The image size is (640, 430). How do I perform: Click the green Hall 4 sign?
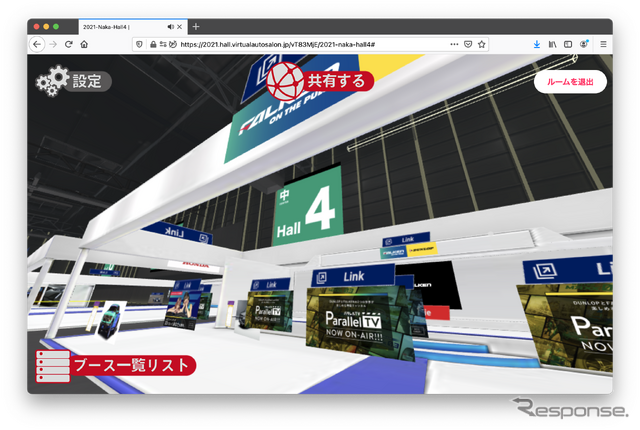coord(308,206)
